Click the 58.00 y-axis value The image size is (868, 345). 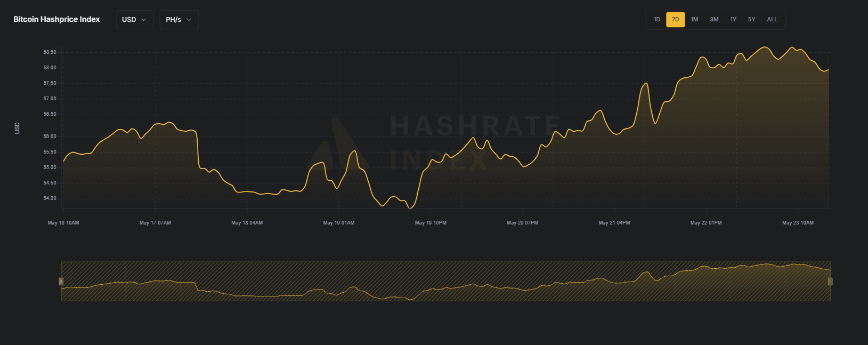50,68
